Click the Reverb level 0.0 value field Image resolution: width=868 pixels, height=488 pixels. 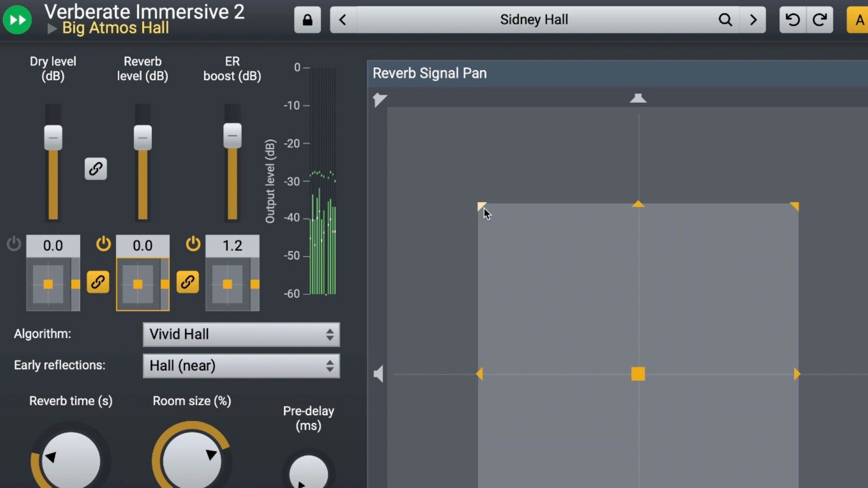click(142, 245)
